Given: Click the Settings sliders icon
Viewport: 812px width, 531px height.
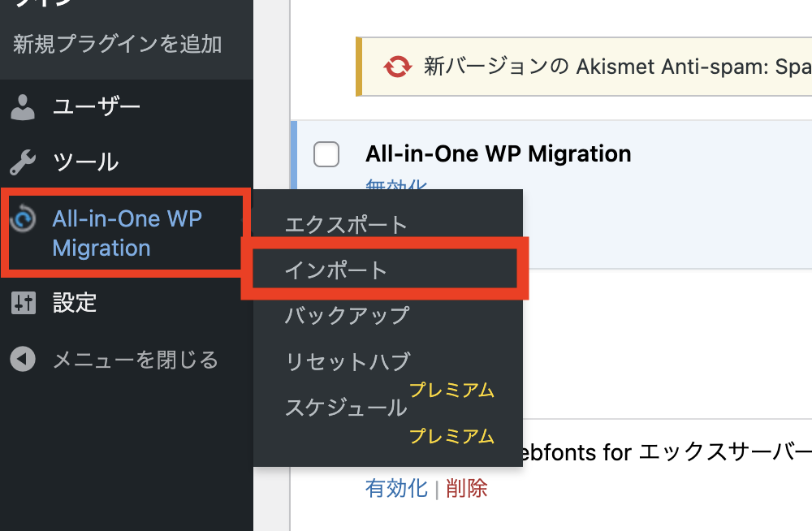Looking at the screenshot, I should [x=24, y=303].
